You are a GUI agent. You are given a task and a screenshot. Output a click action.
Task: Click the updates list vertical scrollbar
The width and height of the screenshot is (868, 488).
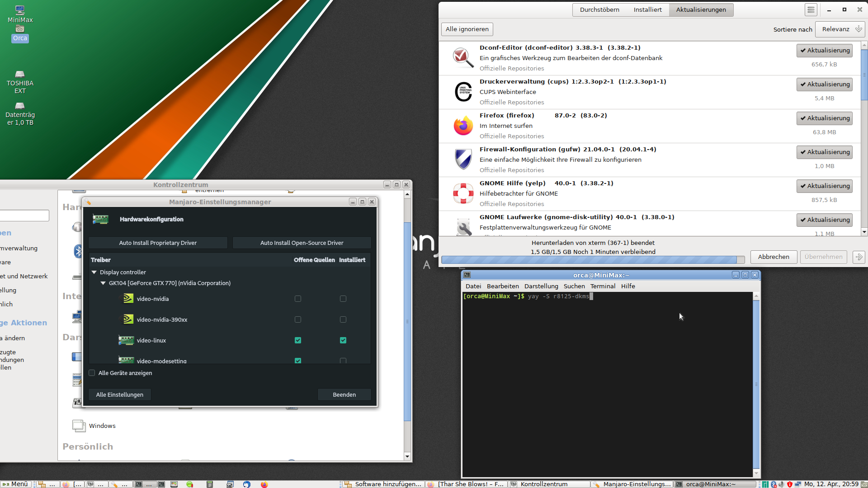click(x=864, y=139)
